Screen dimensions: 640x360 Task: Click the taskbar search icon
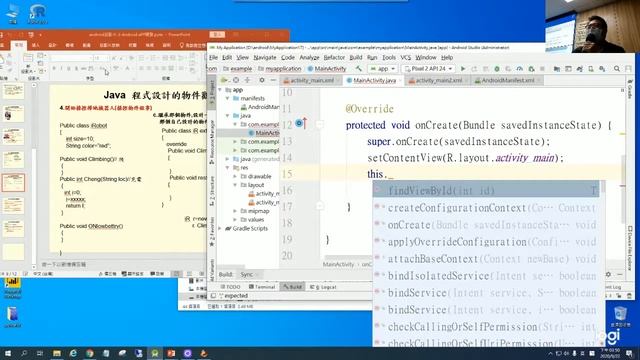tap(24, 353)
